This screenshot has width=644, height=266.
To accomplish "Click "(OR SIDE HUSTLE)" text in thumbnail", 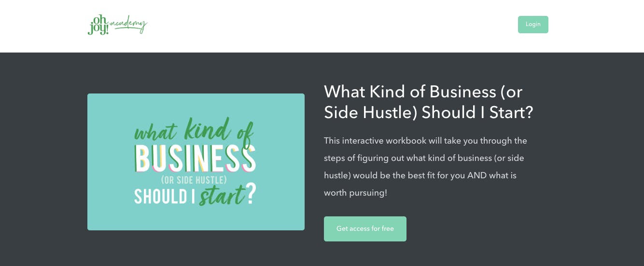I will (x=194, y=180).
